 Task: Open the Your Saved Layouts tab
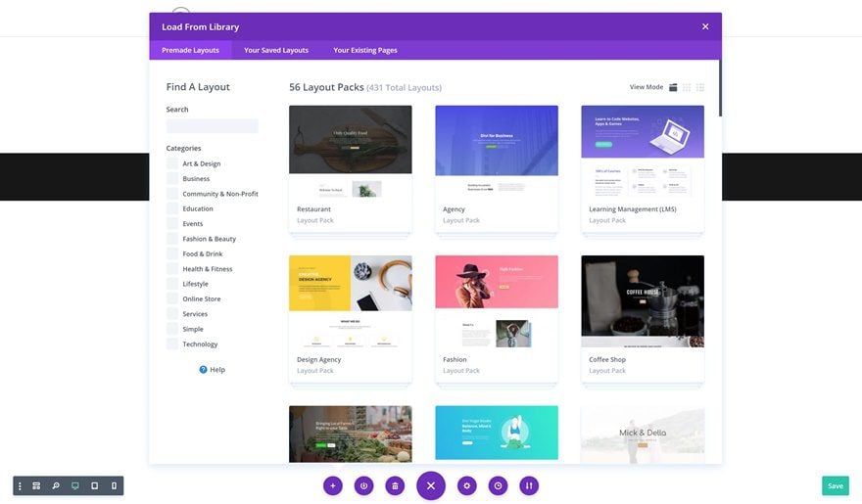276,50
